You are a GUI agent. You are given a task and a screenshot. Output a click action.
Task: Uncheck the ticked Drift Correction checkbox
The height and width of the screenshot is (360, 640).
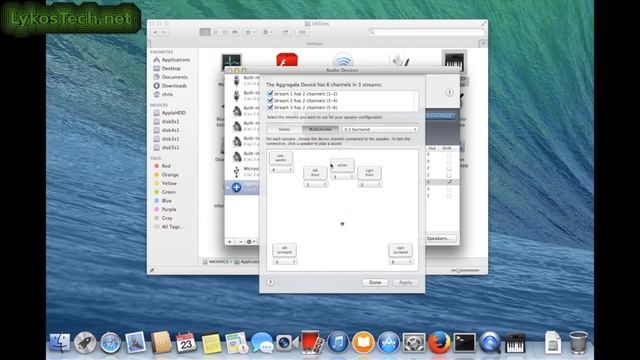pos(449,182)
